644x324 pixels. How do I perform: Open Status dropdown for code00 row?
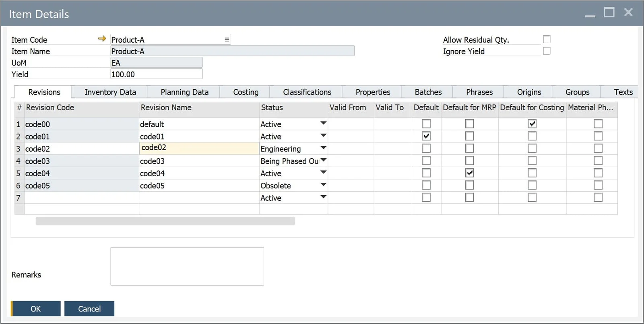point(323,123)
